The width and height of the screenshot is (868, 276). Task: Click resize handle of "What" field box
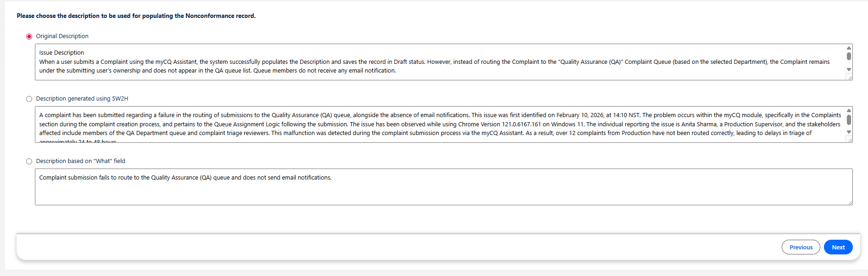[x=850, y=203]
